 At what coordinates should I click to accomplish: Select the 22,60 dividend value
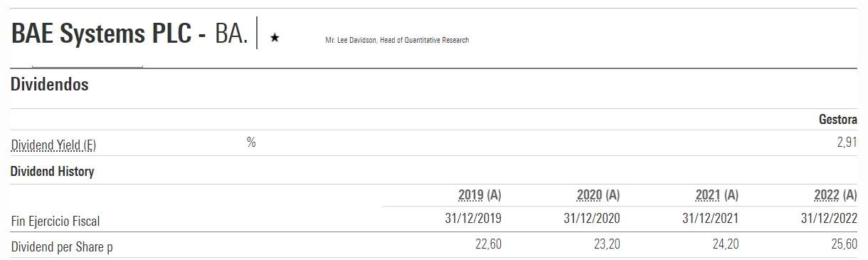(x=489, y=245)
